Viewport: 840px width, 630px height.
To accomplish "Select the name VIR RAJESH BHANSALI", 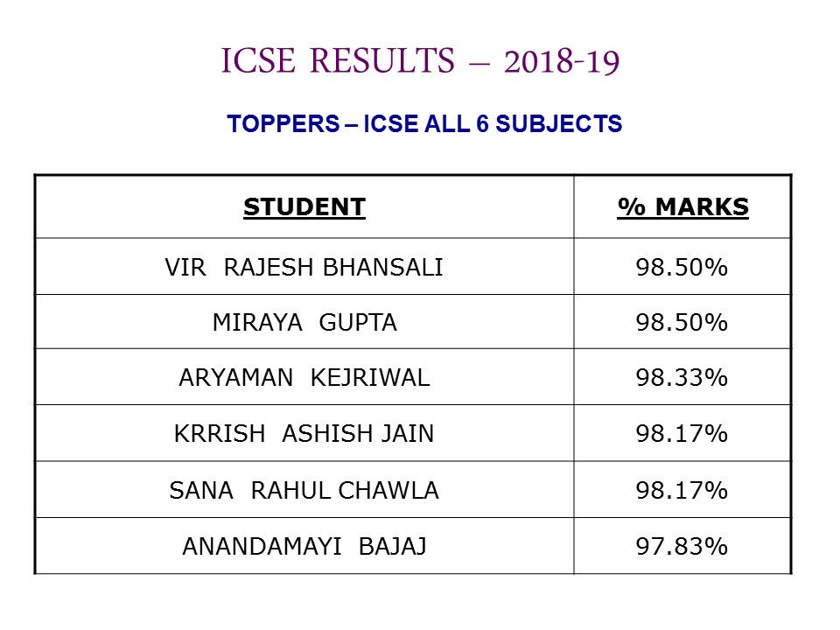I will (x=304, y=268).
